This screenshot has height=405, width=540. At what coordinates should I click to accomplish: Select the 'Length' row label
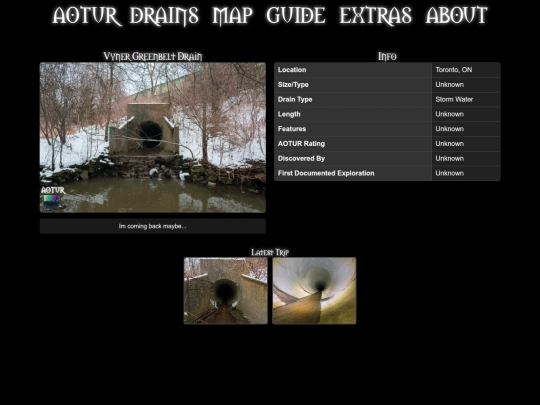point(289,114)
